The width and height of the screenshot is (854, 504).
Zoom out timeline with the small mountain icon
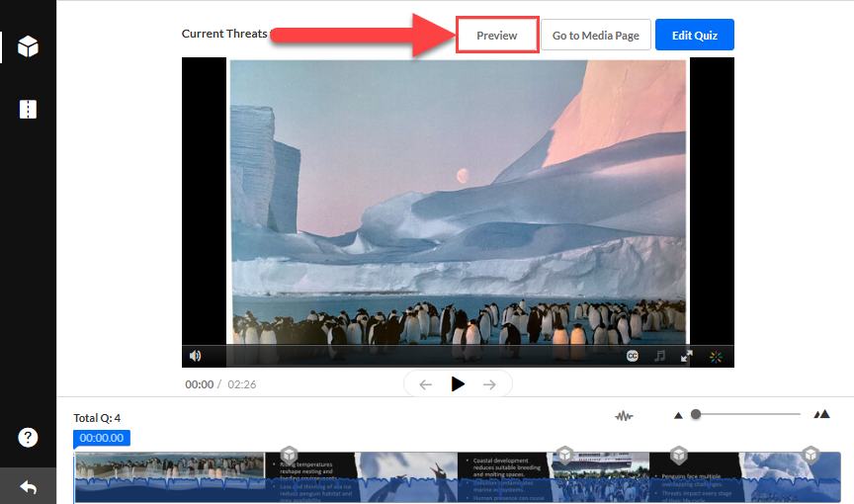678,415
